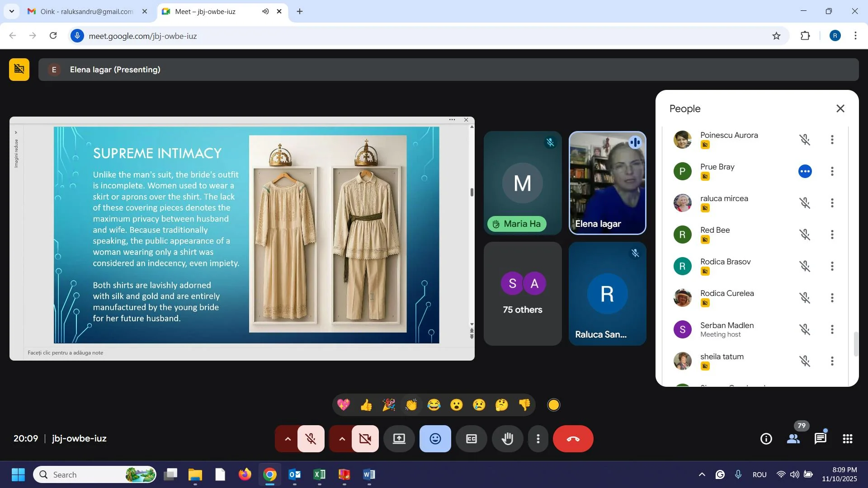Open the more options menu in the call bar
868x488 pixels.
538,439
